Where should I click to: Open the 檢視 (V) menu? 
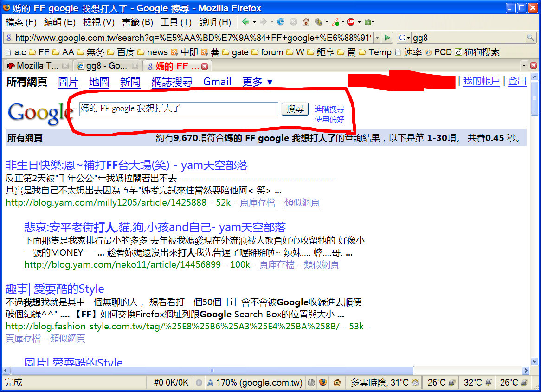[x=99, y=22]
